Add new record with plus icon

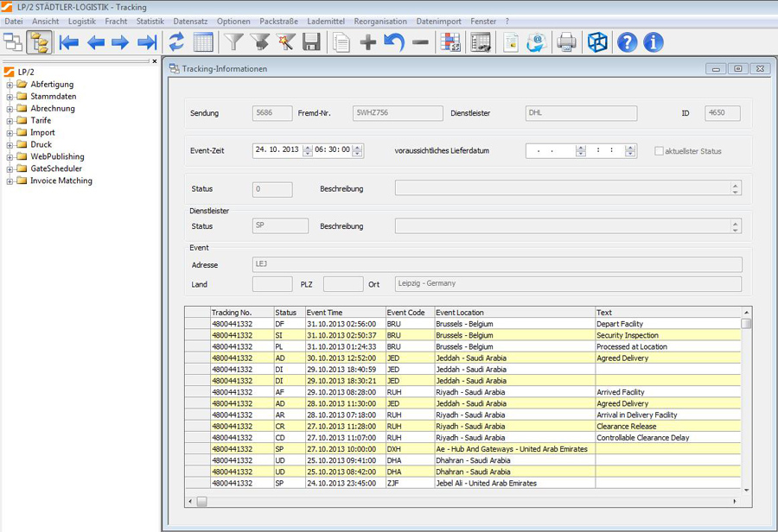point(368,42)
